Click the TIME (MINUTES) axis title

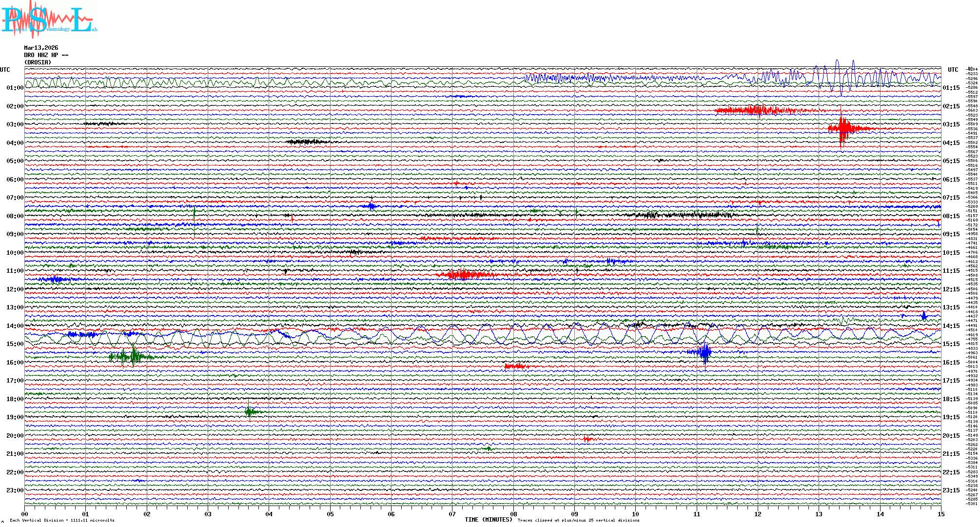(489, 520)
